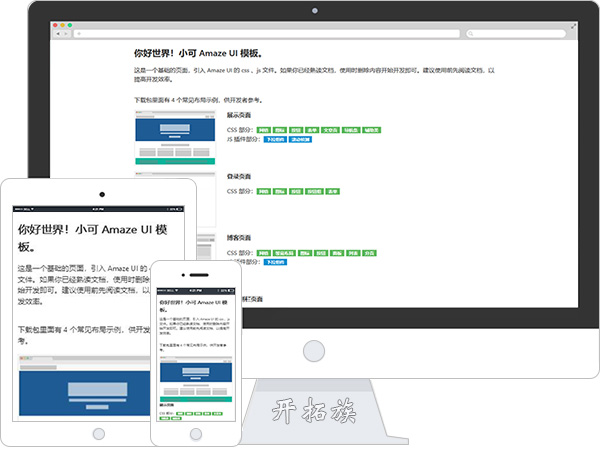Click fifth green 文章页 tag in 展示页面 CSS row
Image resolution: width=600 pixels, height=450 pixels.
330,130
